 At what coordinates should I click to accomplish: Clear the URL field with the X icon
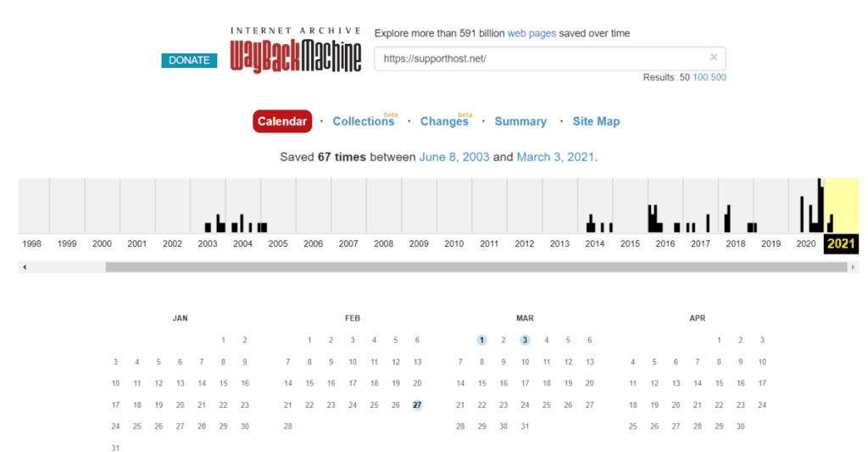(714, 57)
